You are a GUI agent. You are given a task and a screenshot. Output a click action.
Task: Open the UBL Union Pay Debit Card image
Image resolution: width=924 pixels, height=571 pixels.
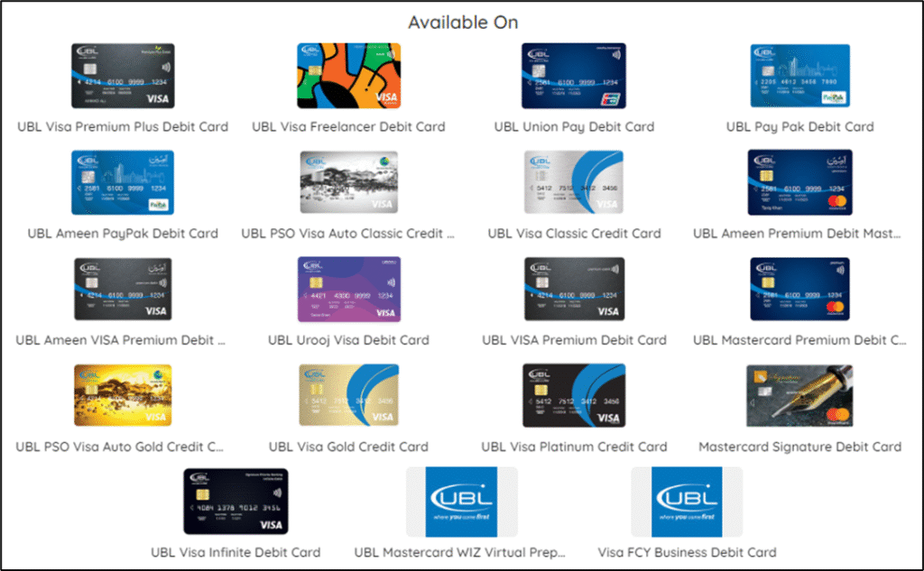click(x=574, y=76)
